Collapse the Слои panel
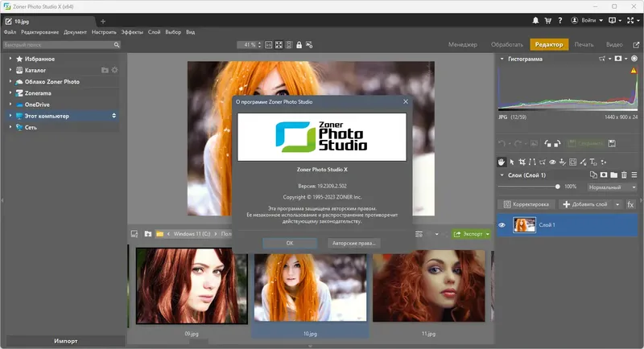Image resolution: width=644 pixels, height=349 pixels. [x=502, y=175]
